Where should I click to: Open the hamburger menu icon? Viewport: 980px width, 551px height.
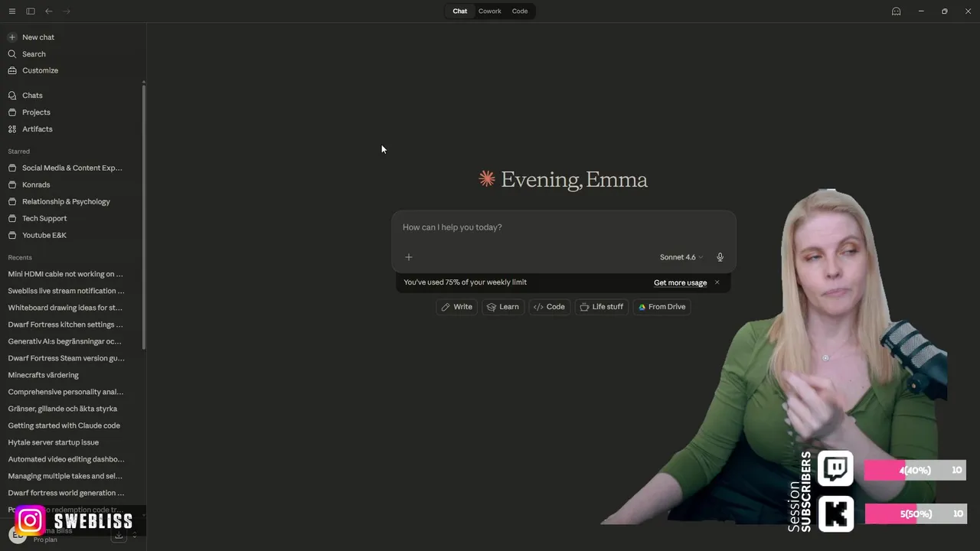point(12,11)
